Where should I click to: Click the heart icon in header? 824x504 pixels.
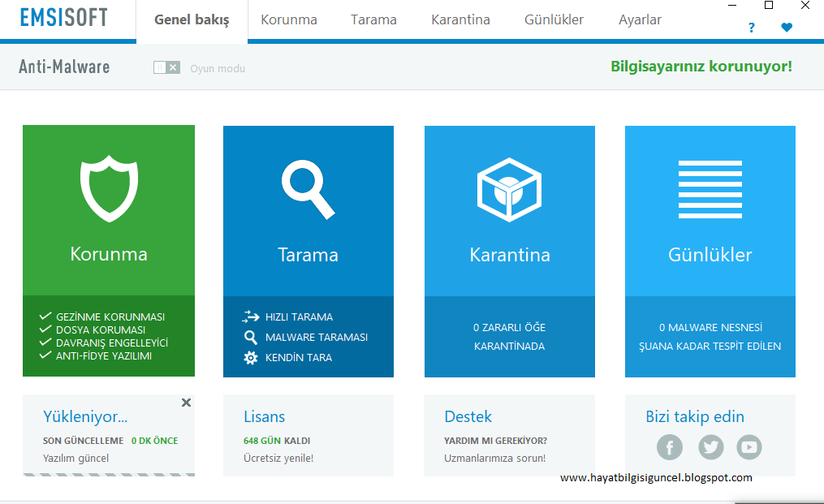click(786, 28)
